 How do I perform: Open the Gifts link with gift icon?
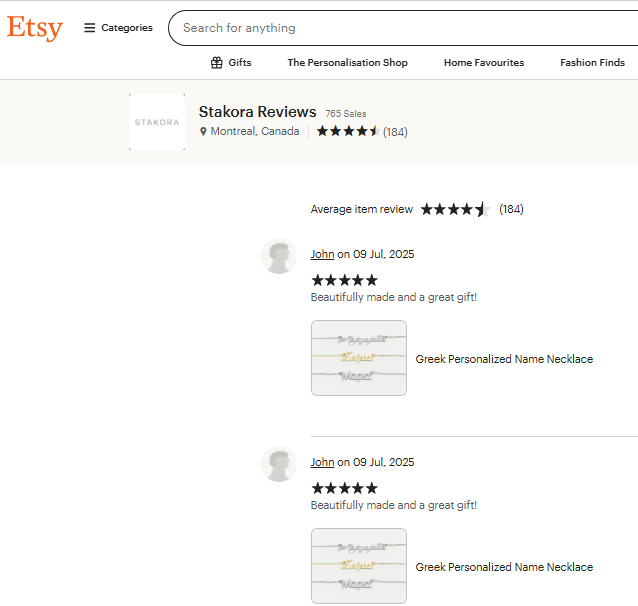click(x=231, y=63)
